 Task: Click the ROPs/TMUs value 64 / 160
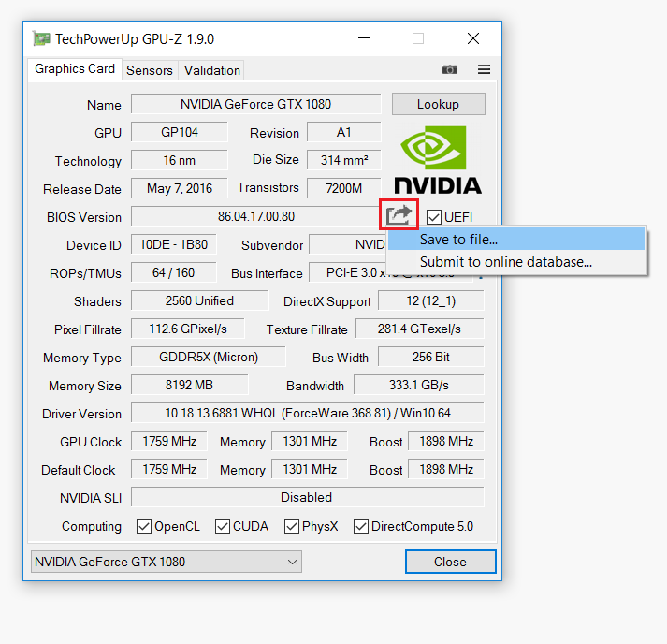pyautogui.click(x=174, y=272)
